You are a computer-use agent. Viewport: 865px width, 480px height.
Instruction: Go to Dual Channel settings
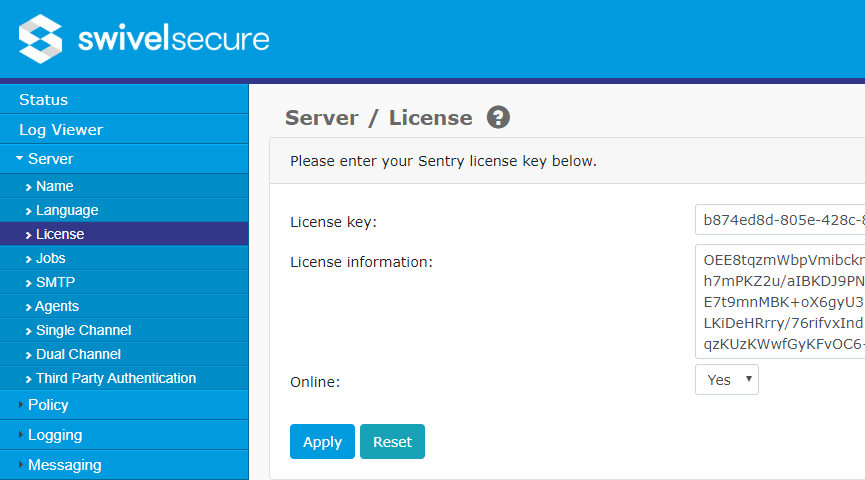[x=124, y=354]
